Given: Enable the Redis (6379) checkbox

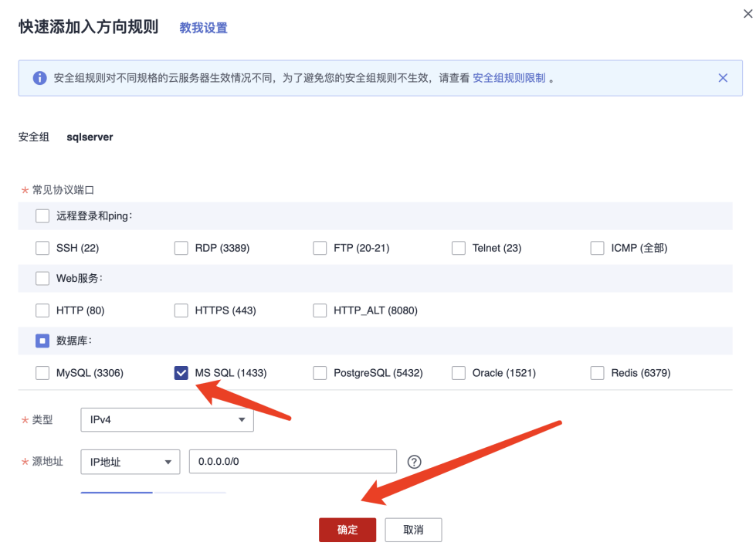Looking at the screenshot, I should pyautogui.click(x=597, y=373).
